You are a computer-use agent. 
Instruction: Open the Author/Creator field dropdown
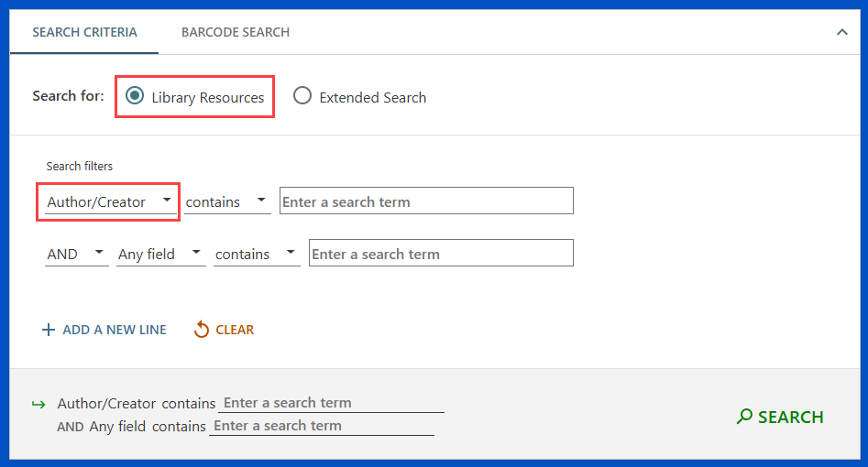(109, 201)
